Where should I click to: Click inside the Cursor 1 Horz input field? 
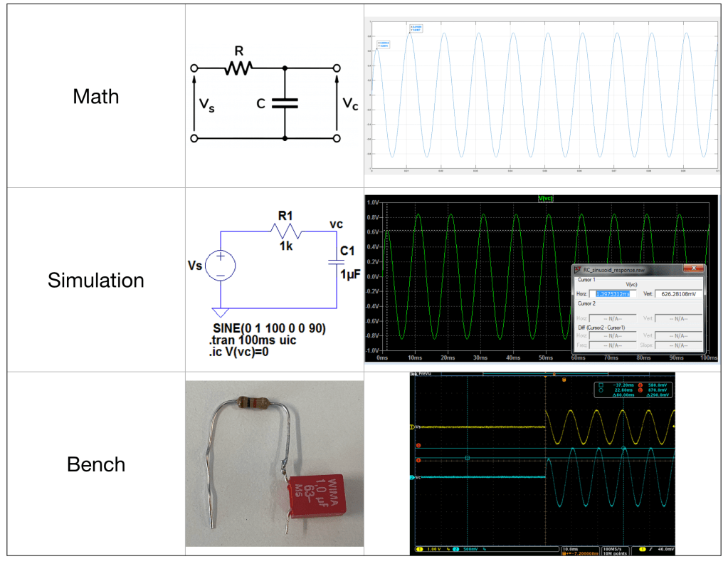[x=615, y=293]
